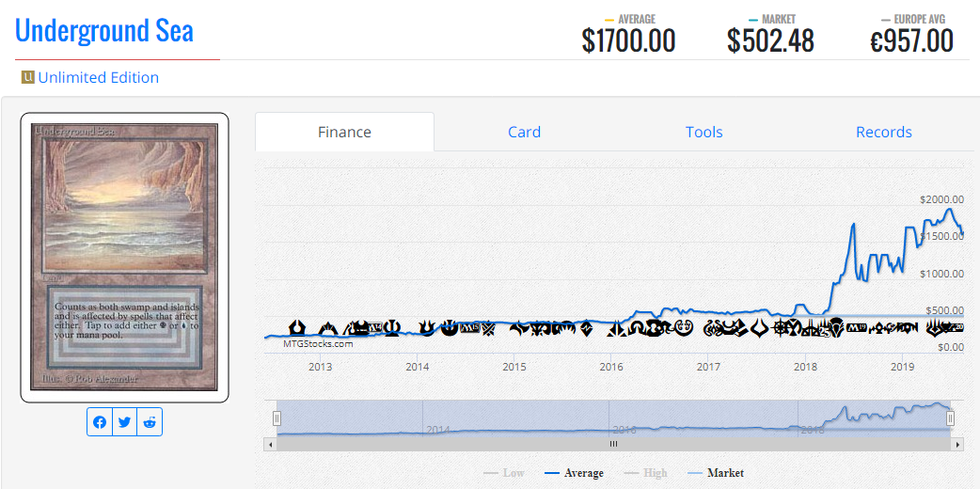
Task: Open the Tools tab
Action: [703, 132]
